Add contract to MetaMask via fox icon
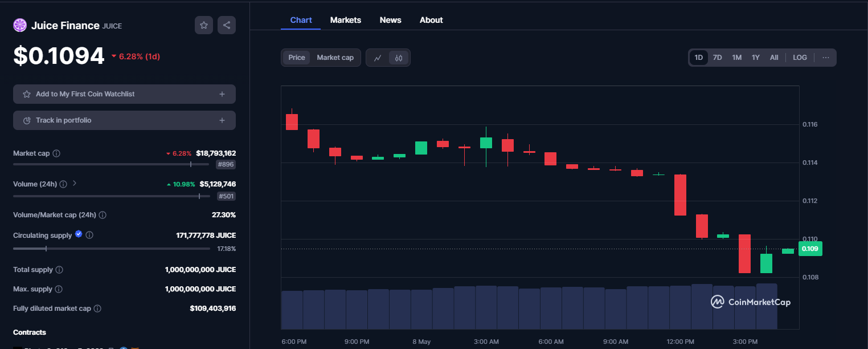868x349 pixels. tap(135, 347)
